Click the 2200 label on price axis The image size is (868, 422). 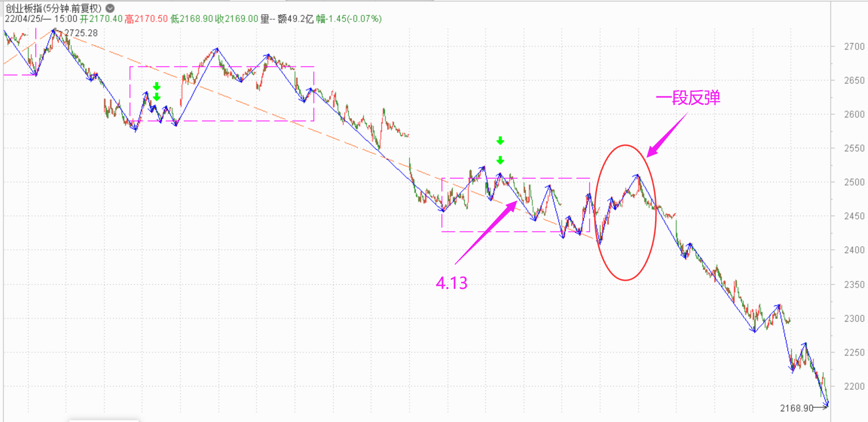coord(854,386)
